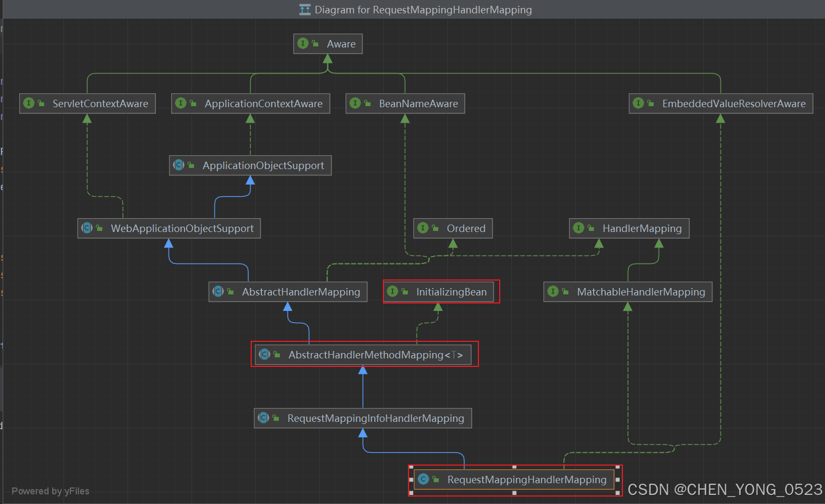825x504 pixels.
Task: Click the interface icon on the Aware node
Action: click(303, 44)
